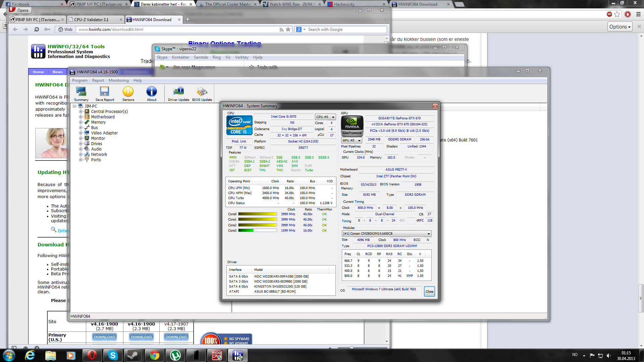Select the Bus tree item
644x362 pixels.
(x=95, y=128)
